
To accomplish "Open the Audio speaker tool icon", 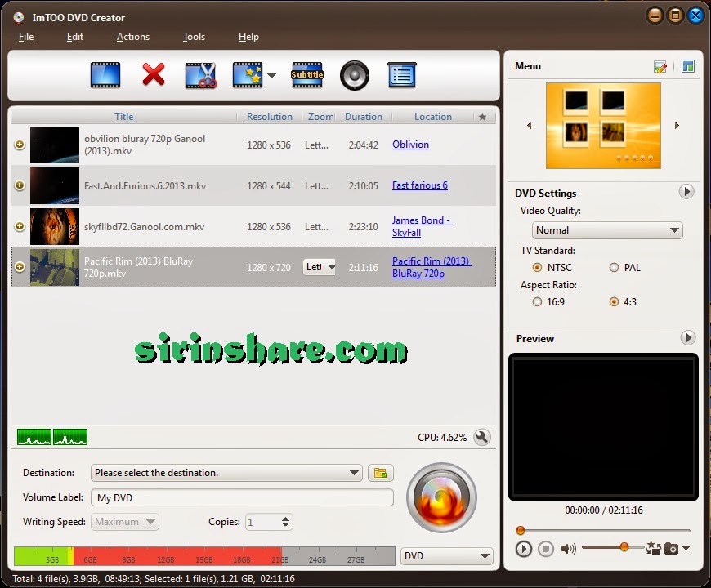I will (354, 75).
